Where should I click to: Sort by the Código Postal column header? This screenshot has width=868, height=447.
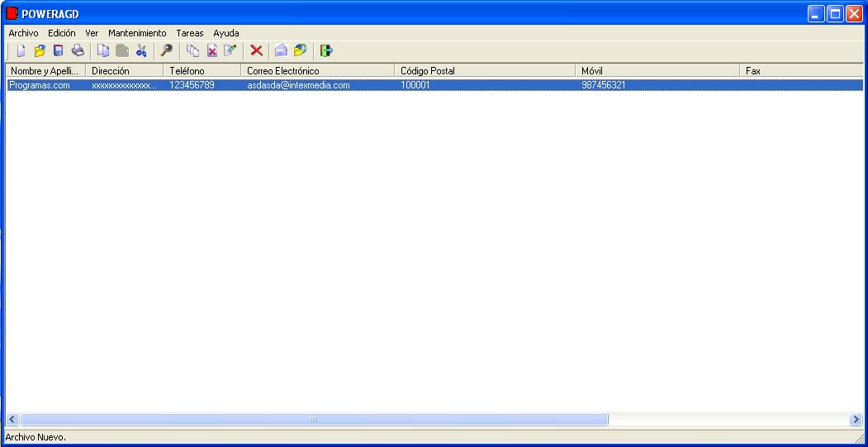[485, 71]
